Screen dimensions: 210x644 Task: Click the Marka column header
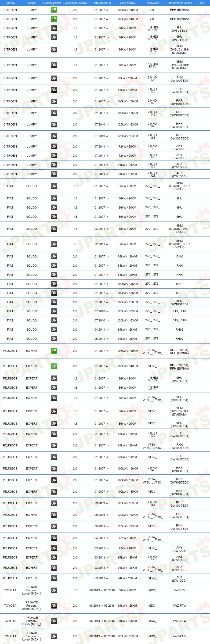10,3
